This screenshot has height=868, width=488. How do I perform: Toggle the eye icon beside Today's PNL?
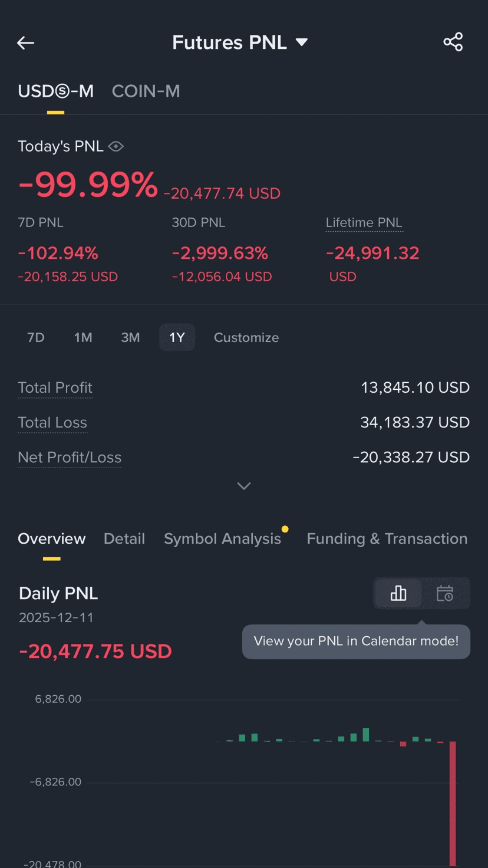[x=116, y=146]
